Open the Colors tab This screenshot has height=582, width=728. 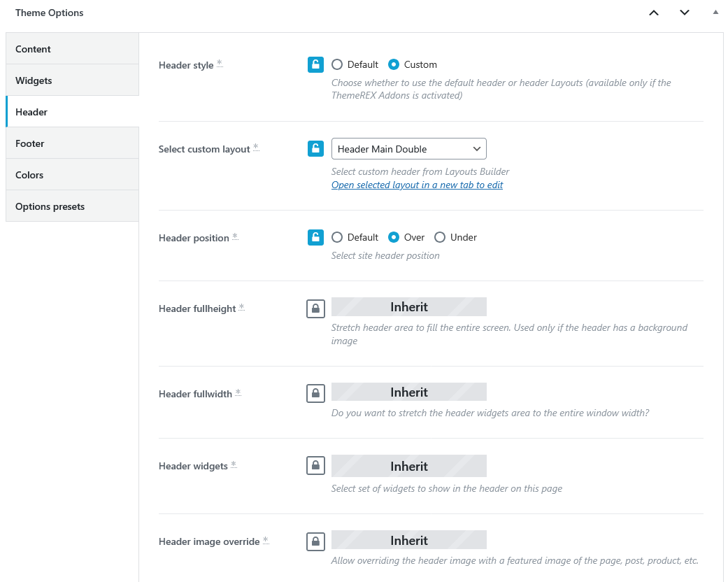pos(73,175)
